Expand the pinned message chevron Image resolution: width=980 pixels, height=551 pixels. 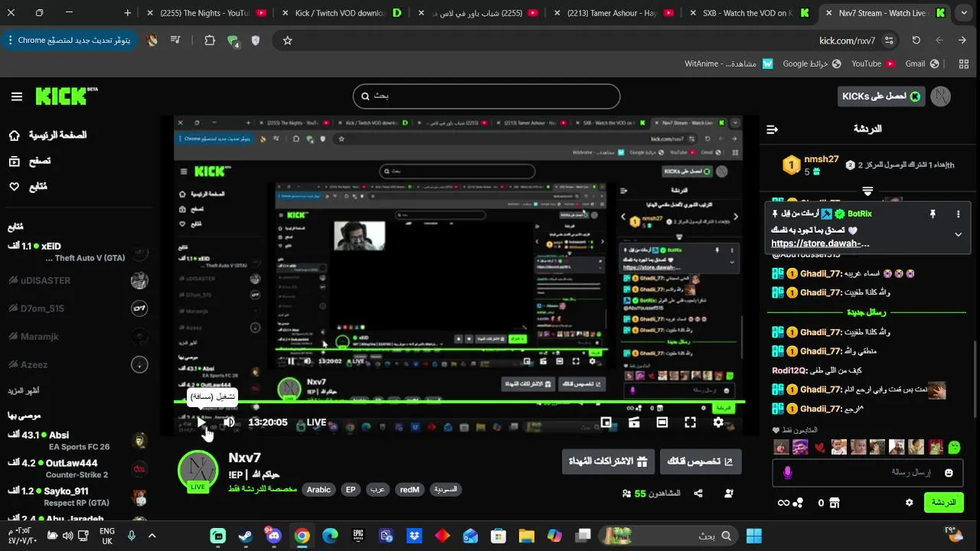pos(958,235)
